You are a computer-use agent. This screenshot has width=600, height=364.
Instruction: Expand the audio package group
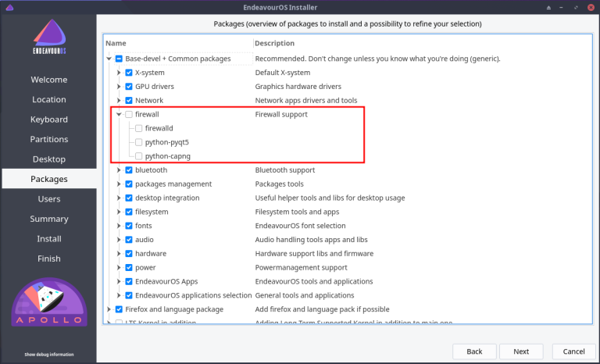[119, 239]
